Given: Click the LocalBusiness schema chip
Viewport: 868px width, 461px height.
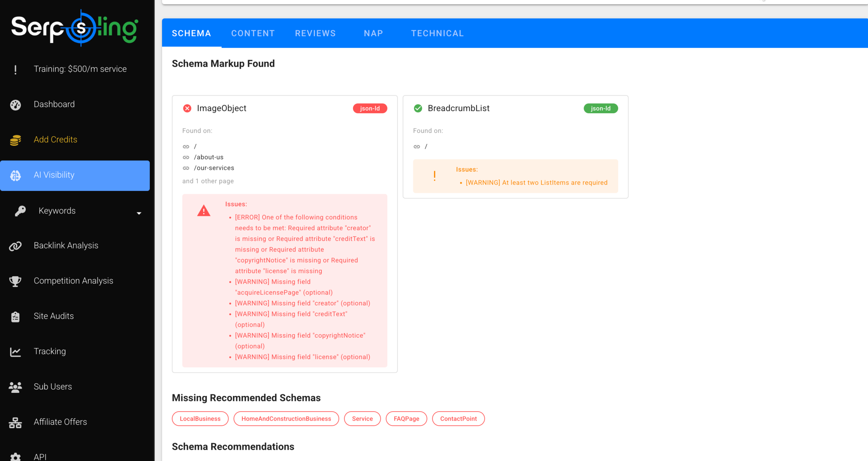Looking at the screenshot, I should click(x=200, y=419).
